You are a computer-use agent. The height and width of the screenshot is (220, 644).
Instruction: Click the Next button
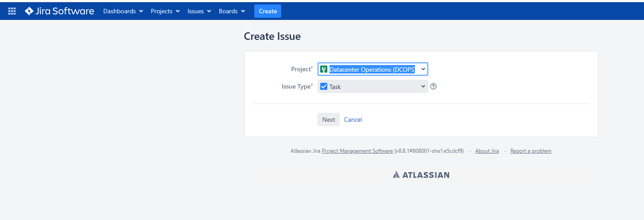[329, 120]
